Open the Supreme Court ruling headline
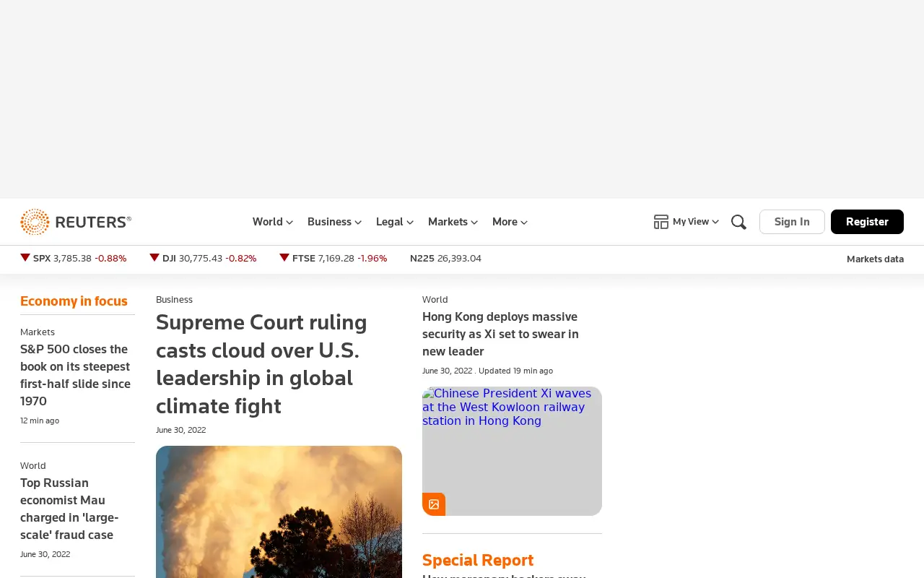Image resolution: width=924 pixels, height=578 pixels. 261,363
